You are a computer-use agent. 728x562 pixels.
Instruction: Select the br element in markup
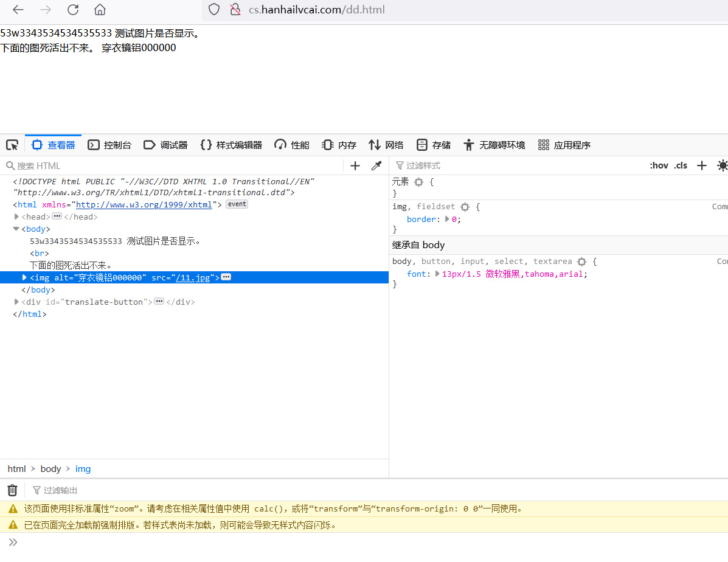coord(40,254)
